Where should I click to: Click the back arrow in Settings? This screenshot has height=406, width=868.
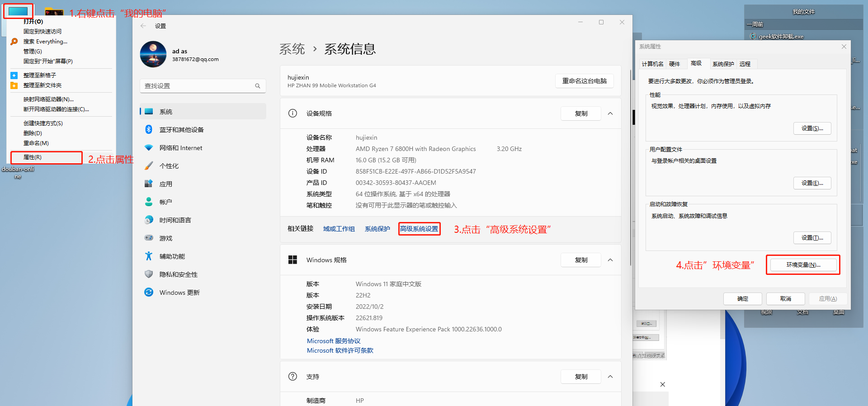143,26
